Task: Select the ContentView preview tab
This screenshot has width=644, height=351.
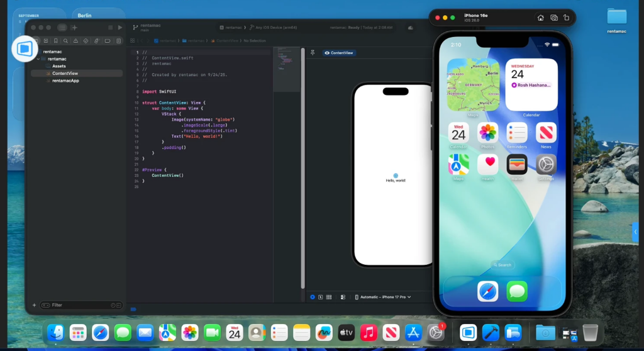Action: click(339, 53)
